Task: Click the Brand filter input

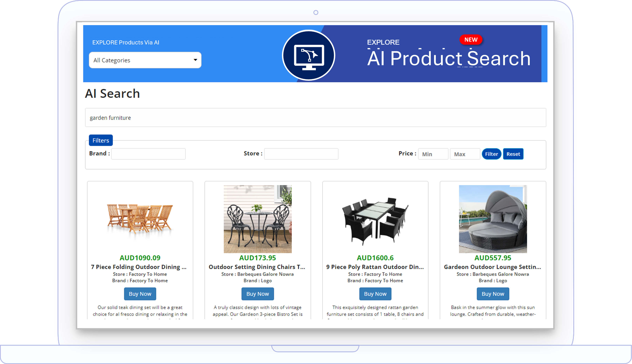Action: point(148,154)
